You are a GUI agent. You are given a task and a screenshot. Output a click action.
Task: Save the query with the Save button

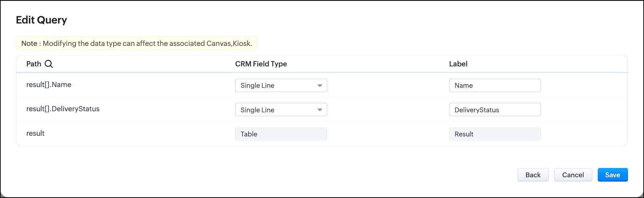tap(612, 175)
